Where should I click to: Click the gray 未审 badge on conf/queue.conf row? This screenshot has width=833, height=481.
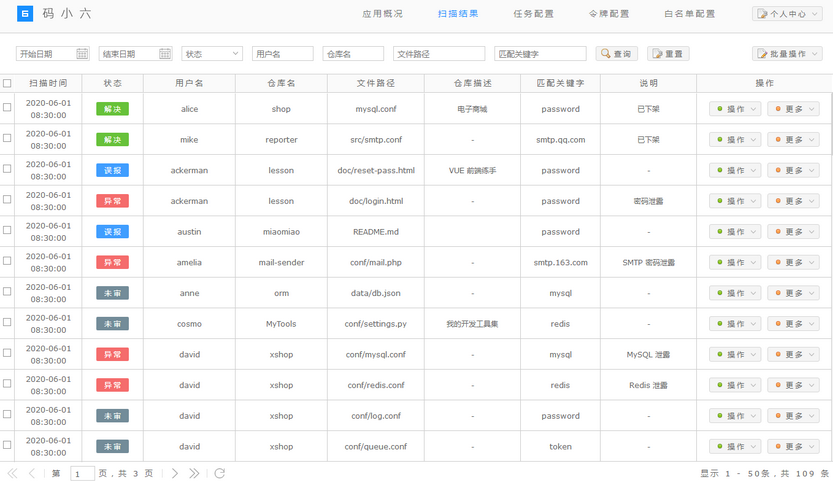click(113, 446)
